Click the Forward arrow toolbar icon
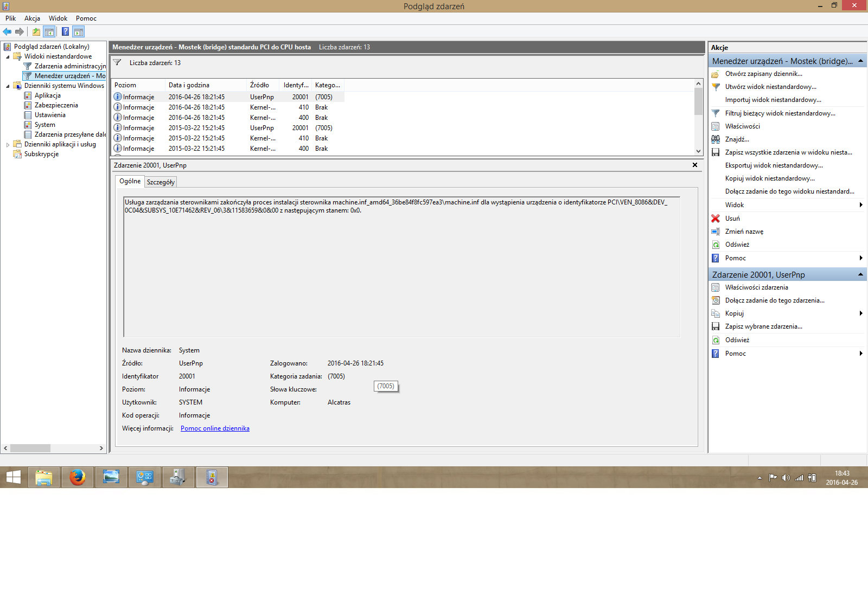This screenshot has width=868, height=590. 20,31
